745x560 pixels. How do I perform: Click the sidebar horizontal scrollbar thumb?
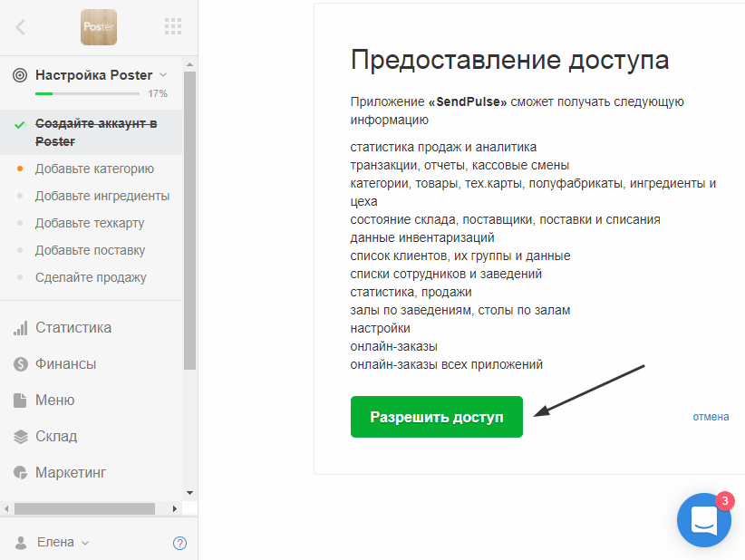(x=84, y=508)
